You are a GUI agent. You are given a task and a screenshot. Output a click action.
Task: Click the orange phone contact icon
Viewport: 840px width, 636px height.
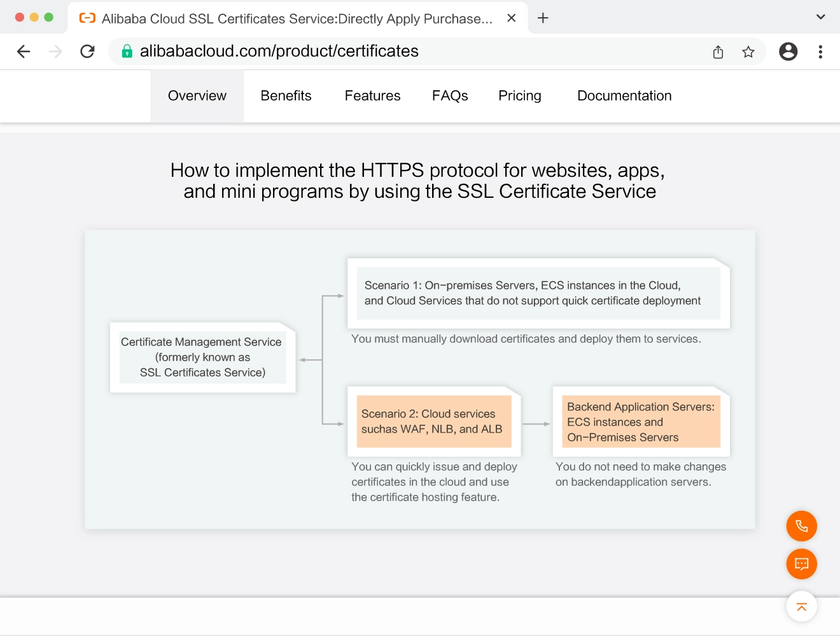point(801,526)
